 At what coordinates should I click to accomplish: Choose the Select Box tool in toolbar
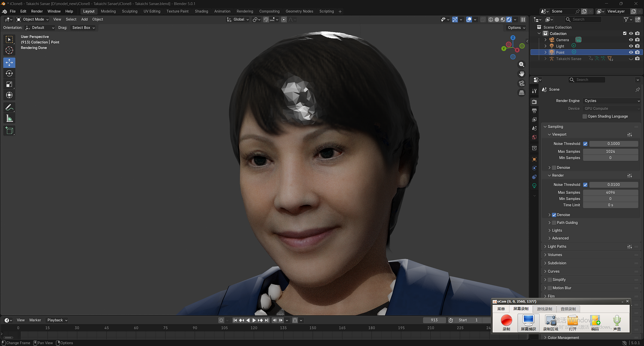[9, 39]
